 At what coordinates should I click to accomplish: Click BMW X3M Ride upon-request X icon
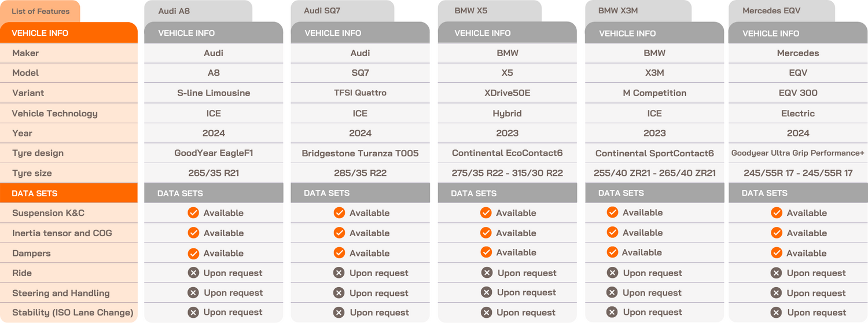[x=612, y=273]
